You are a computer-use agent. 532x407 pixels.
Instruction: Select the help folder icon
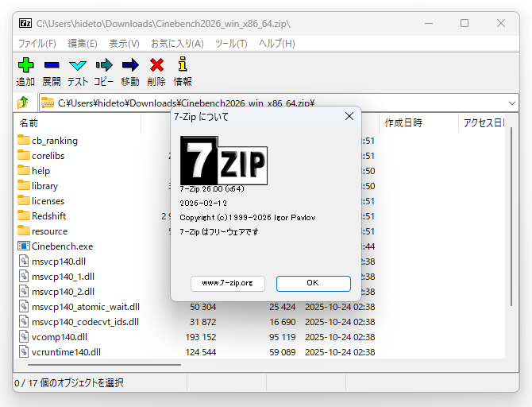(23, 170)
